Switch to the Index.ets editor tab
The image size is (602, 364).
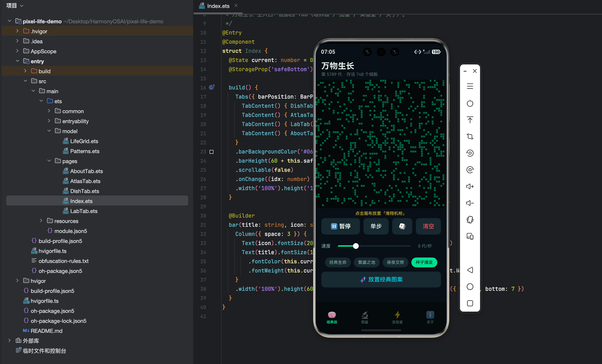(x=218, y=6)
